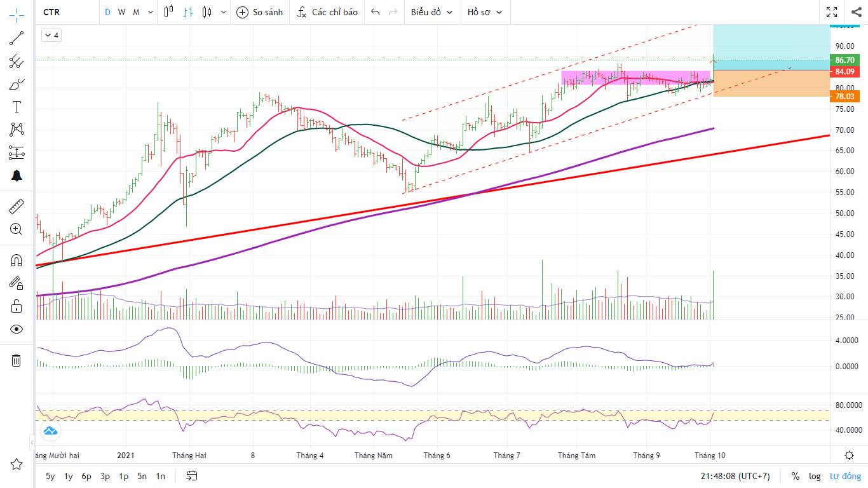Expand the timeframe interval dropdown arrow
This screenshot has width=868, height=488.
click(x=151, y=12)
